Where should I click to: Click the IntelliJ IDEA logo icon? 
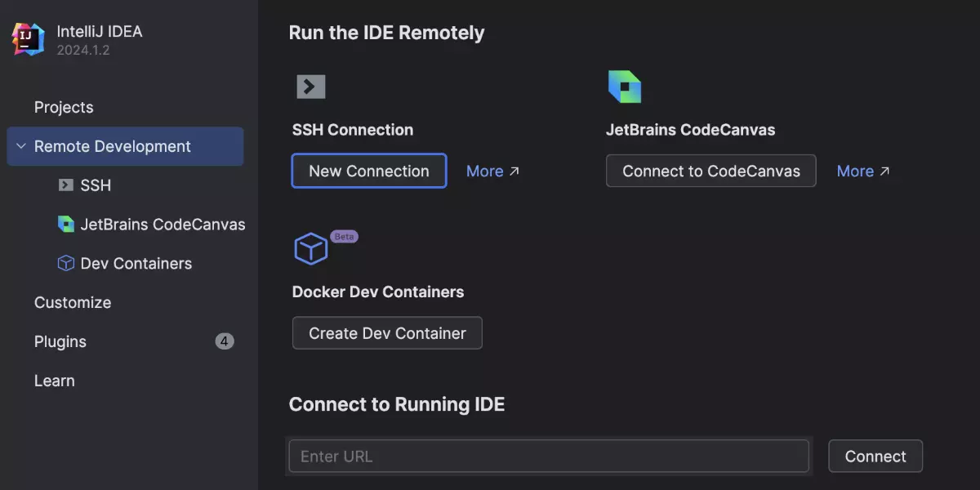click(29, 39)
